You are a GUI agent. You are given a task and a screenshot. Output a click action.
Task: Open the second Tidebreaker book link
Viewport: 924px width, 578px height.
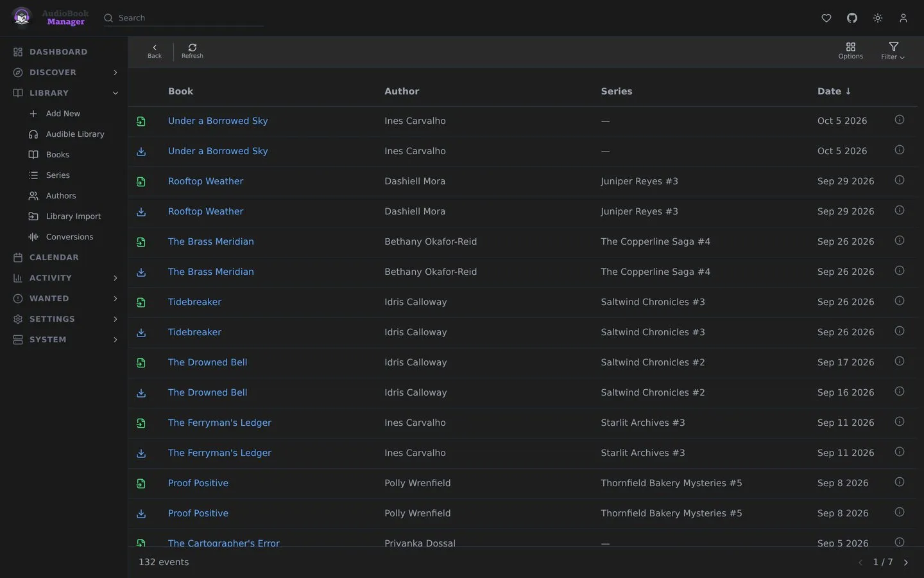click(x=194, y=332)
